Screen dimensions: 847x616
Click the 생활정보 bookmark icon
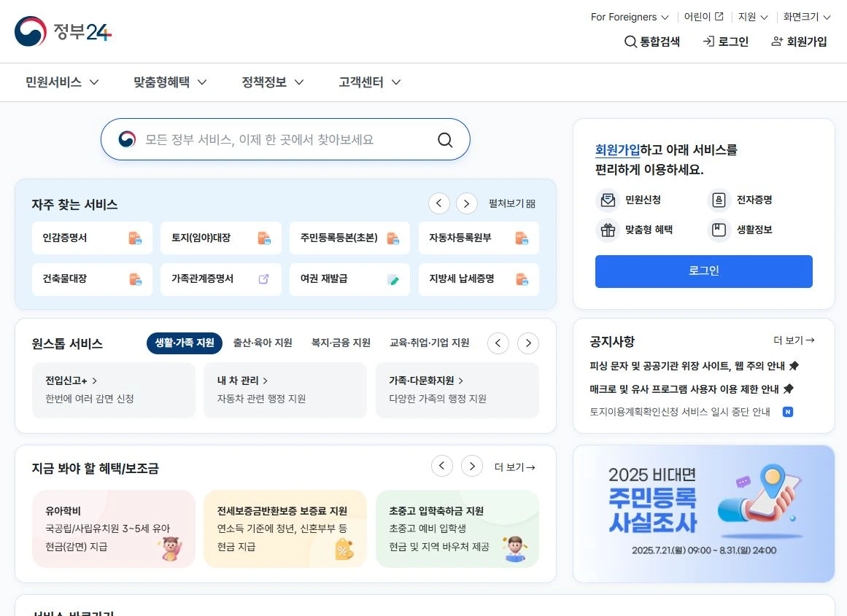(x=719, y=230)
